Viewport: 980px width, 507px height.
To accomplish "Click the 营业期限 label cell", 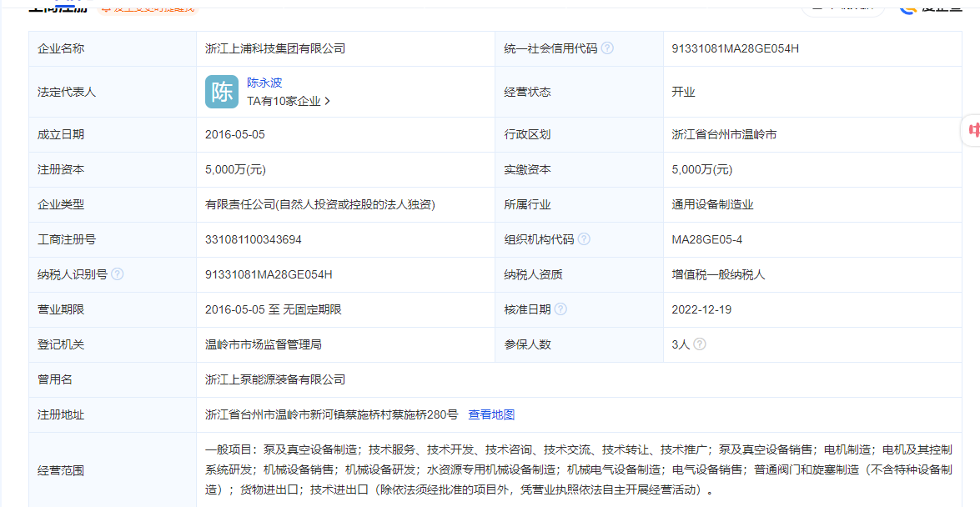I will (113, 309).
